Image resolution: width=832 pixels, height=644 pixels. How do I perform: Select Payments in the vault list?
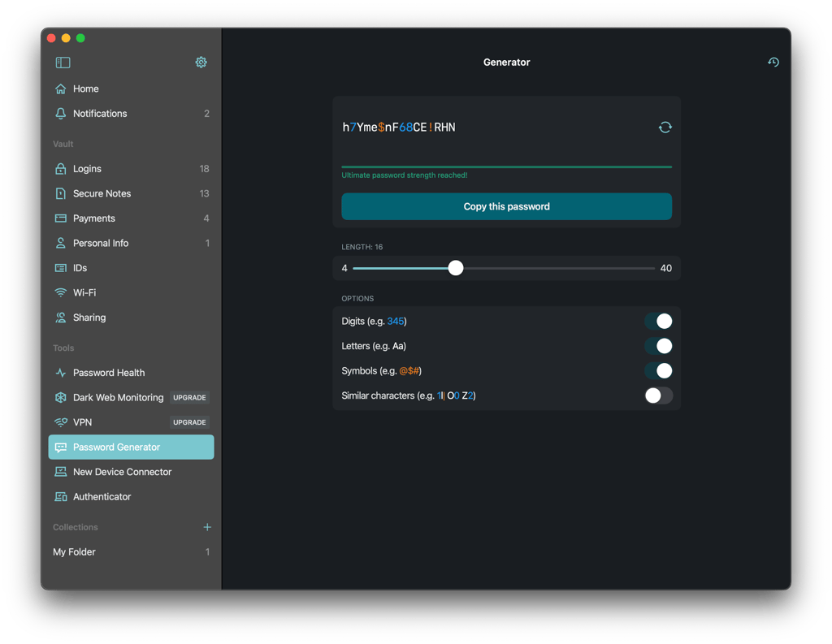(x=131, y=218)
